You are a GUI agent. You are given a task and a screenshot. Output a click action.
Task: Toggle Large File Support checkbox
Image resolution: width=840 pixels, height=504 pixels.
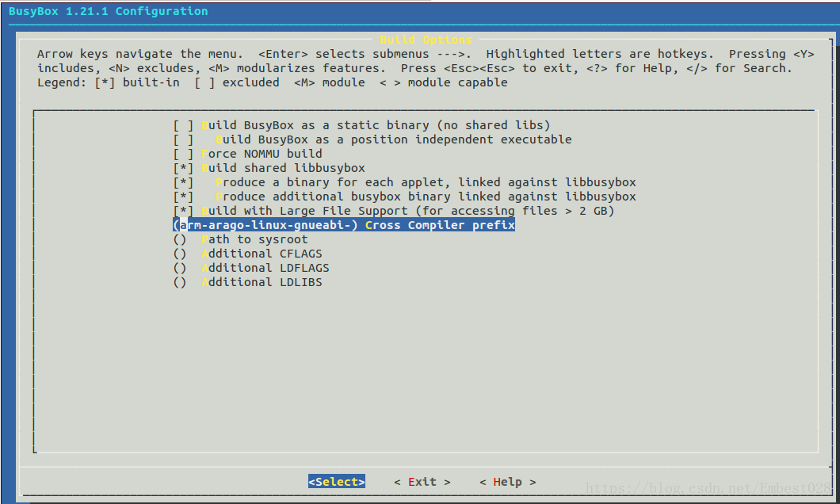tap(183, 211)
